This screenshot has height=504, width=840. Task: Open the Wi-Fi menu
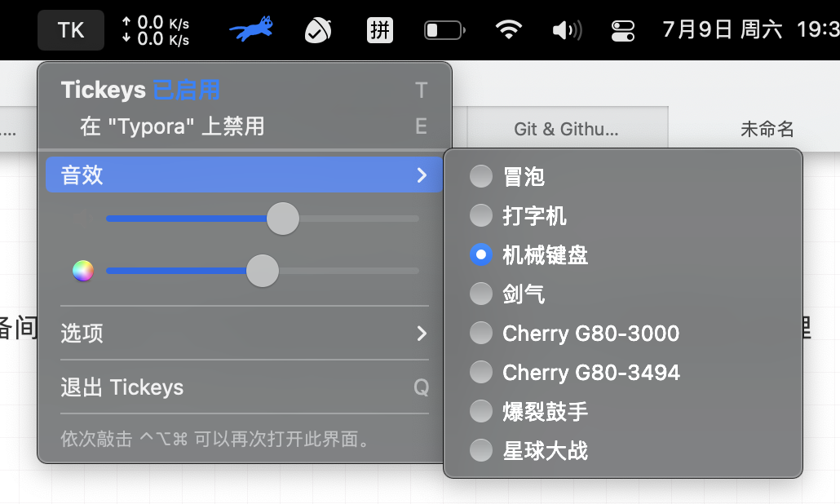[x=508, y=30]
